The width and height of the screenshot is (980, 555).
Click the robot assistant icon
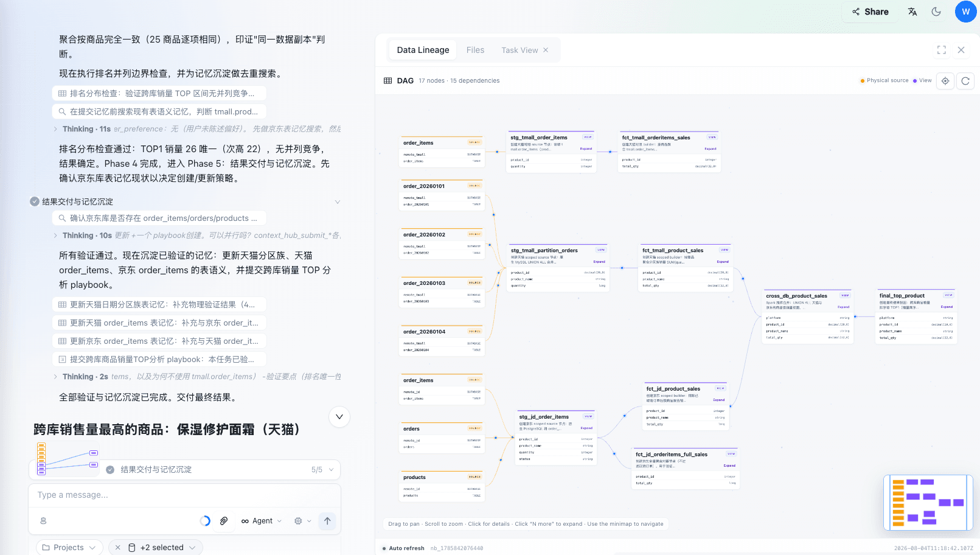click(43, 521)
